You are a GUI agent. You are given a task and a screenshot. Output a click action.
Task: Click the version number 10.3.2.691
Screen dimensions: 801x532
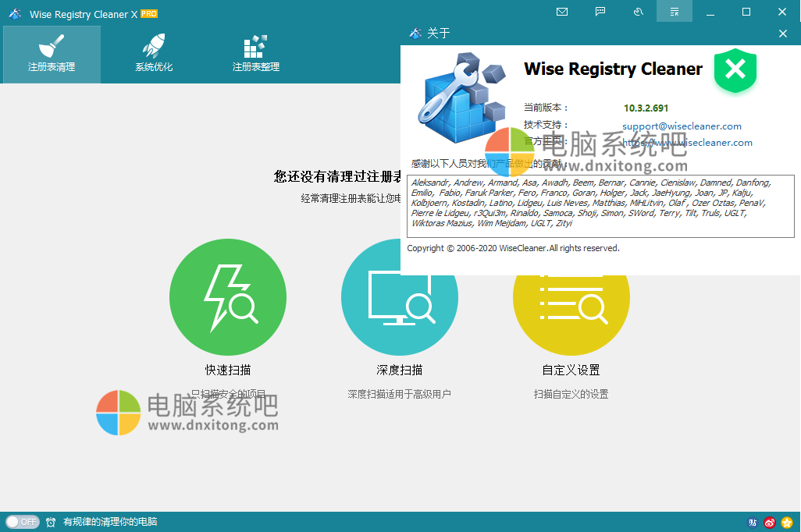[646, 108]
